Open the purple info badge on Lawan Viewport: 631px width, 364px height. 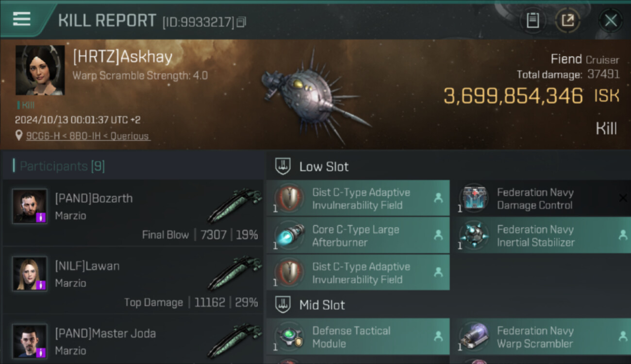click(41, 285)
